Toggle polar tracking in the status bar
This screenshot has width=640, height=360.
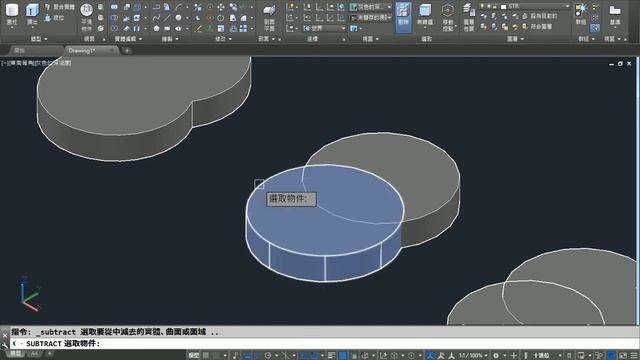click(x=268, y=356)
